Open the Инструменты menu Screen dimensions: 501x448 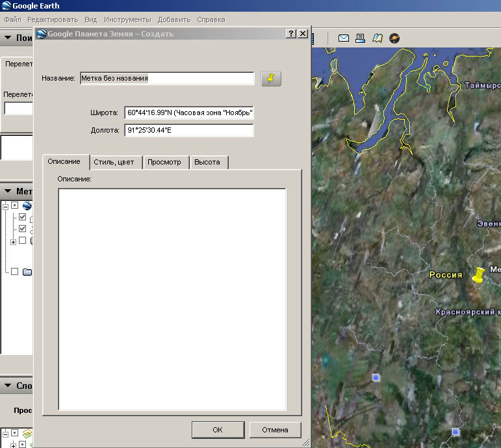[x=127, y=20]
